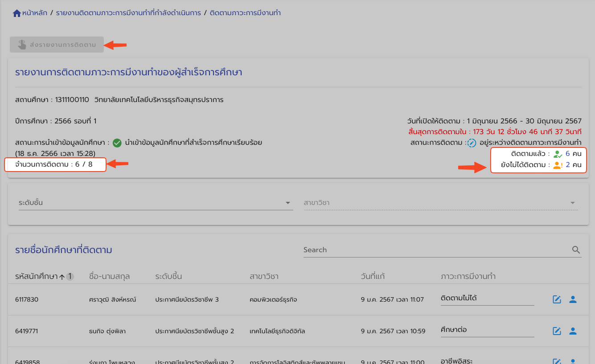
Task: Click the orange not-yet-followed person icon
Action: 558,165
